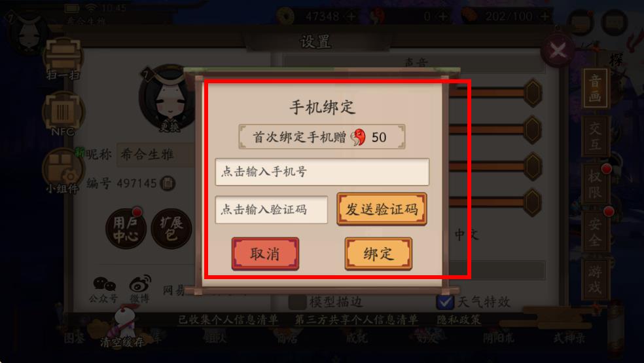Switch to the 权限 side tab

[x=595, y=183]
